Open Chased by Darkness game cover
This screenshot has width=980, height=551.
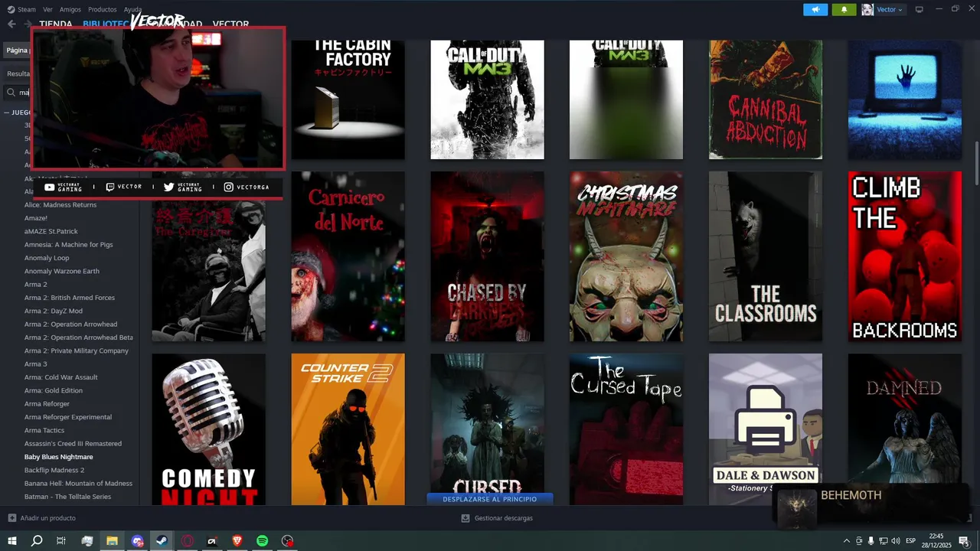tap(488, 256)
